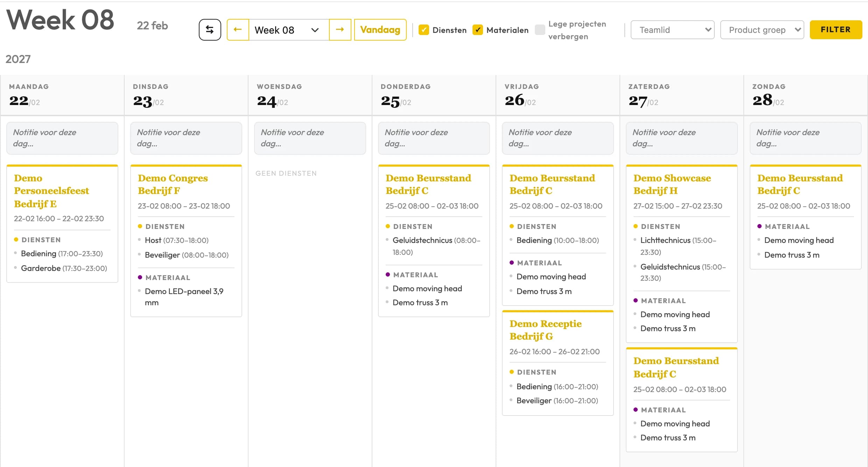This screenshot has width=868, height=467.
Task: Click the Zaterdag 27/02 day header
Action: tap(682, 95)
